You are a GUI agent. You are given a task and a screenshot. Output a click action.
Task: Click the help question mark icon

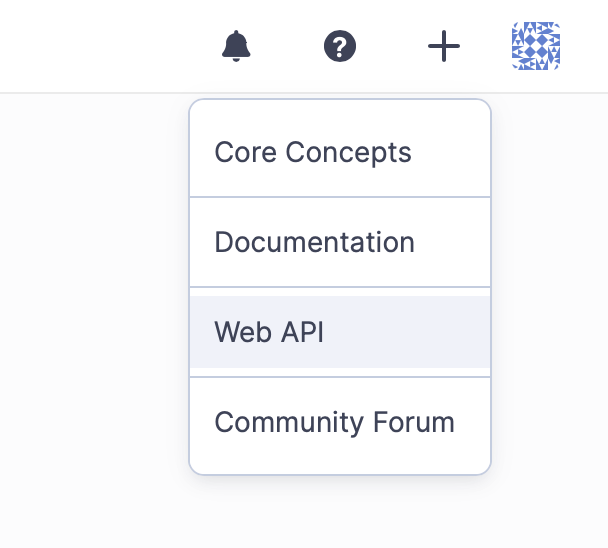340,46
